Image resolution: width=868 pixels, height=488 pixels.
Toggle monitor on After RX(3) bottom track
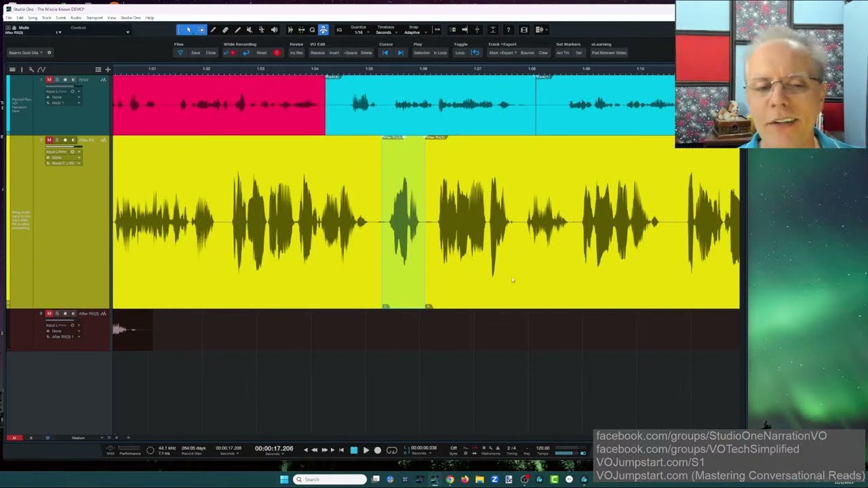pyautogui.click(x=73, y=314)
